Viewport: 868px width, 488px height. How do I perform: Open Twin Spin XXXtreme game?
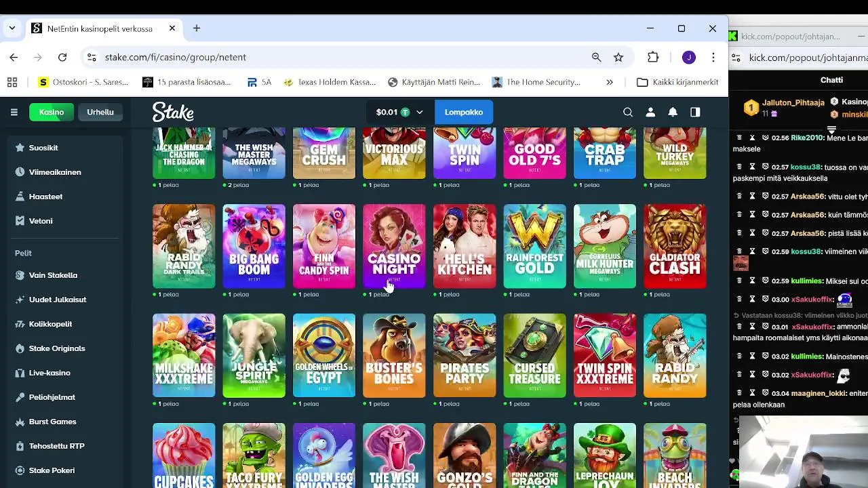coord(605,356)
